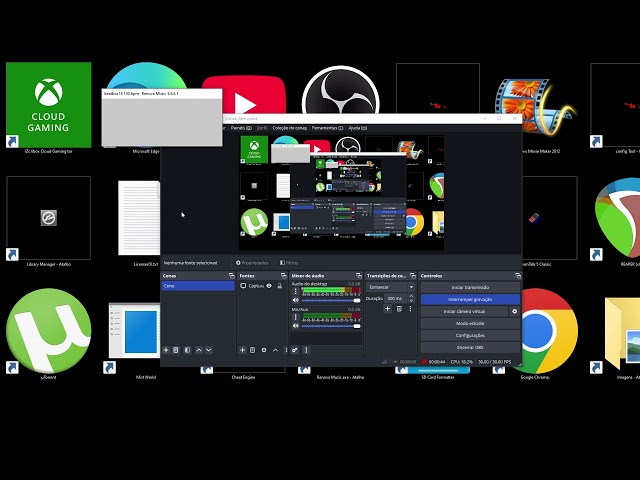Pop out the Controles dock
The height and width of the screenshot is (480, 640).
coord(518,276)
